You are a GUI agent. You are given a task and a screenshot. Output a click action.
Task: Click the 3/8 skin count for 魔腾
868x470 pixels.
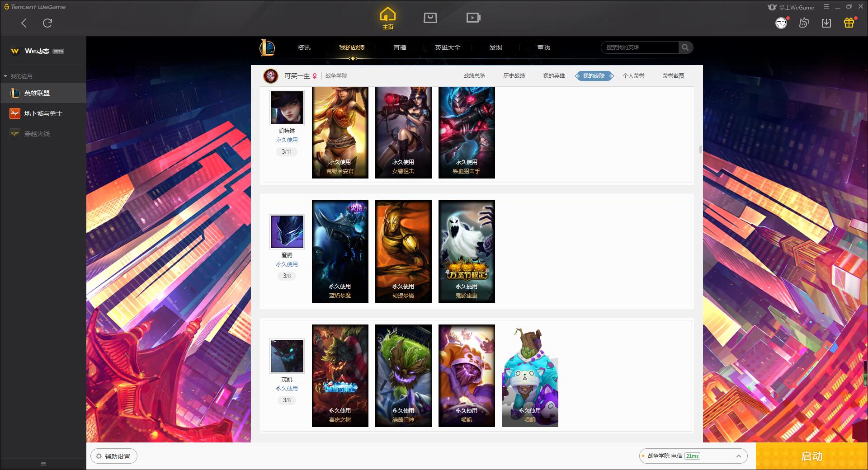(x=287, y=276)
